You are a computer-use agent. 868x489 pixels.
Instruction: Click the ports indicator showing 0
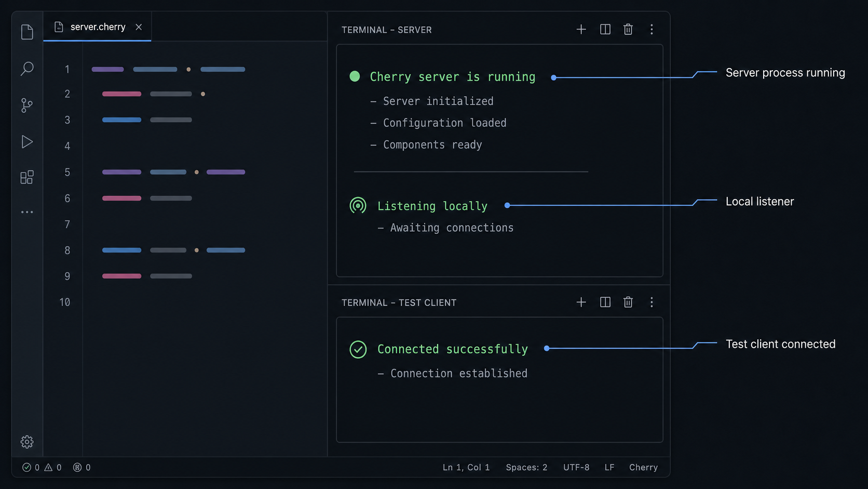point(82,467)
